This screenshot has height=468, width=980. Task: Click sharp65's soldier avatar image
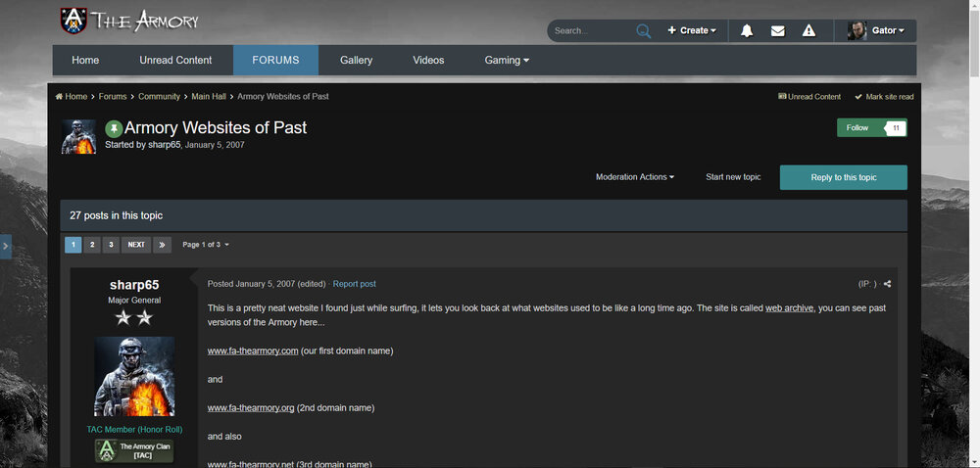[x=134, y=376]
